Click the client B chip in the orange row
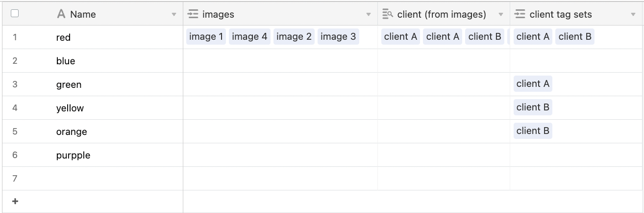The image size is (644, 213). (533, 131)
